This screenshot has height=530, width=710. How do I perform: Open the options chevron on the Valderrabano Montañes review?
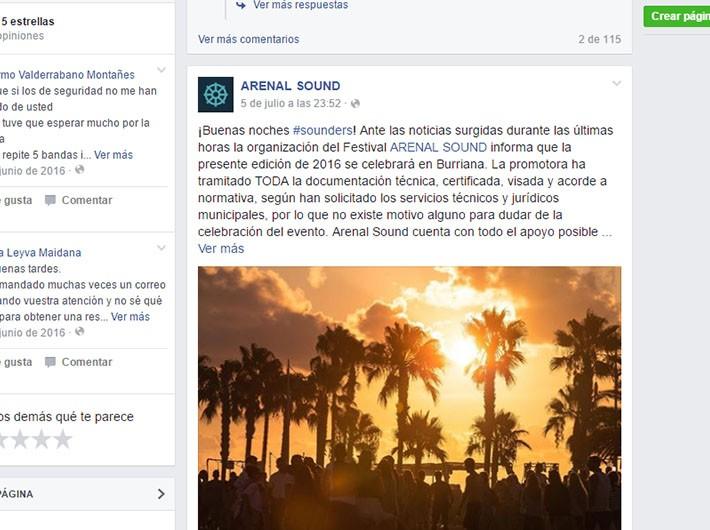[161, 70]
